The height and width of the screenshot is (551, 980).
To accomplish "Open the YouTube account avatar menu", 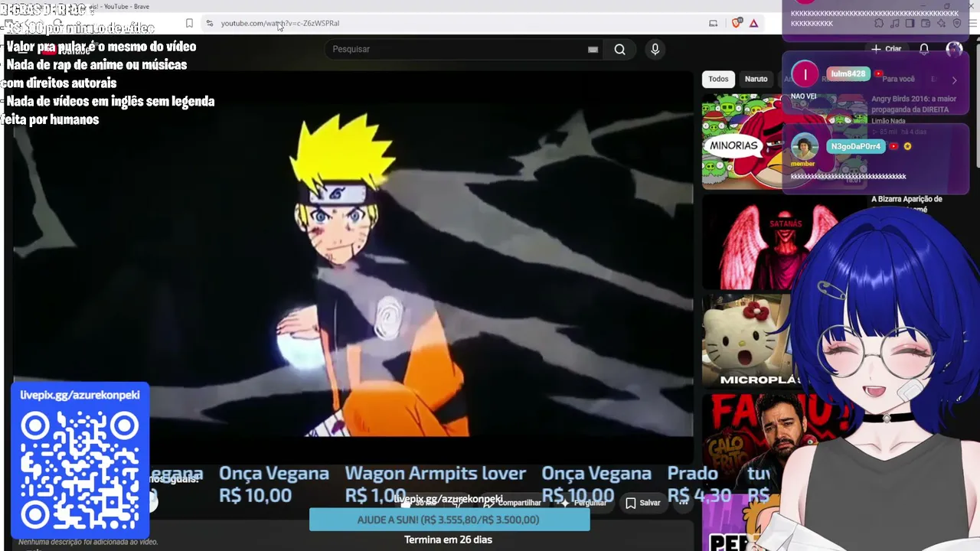I will point(954,49).
